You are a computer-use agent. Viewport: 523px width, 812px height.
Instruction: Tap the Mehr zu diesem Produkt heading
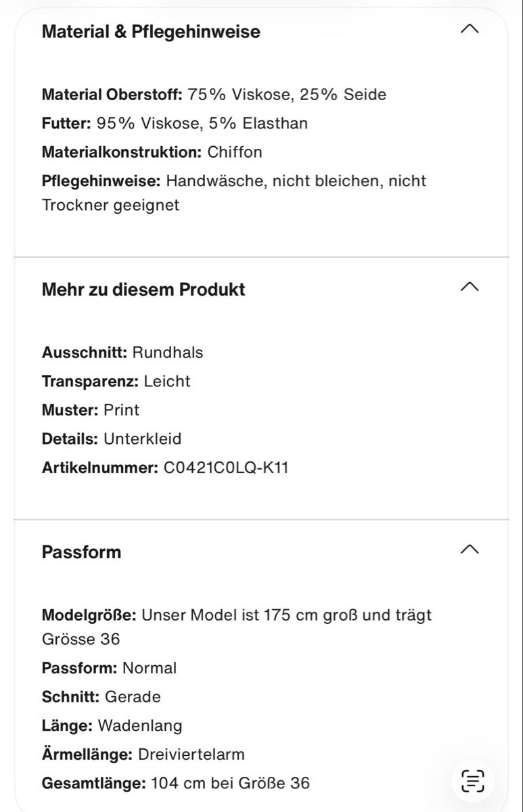click(x=143, y=290)
